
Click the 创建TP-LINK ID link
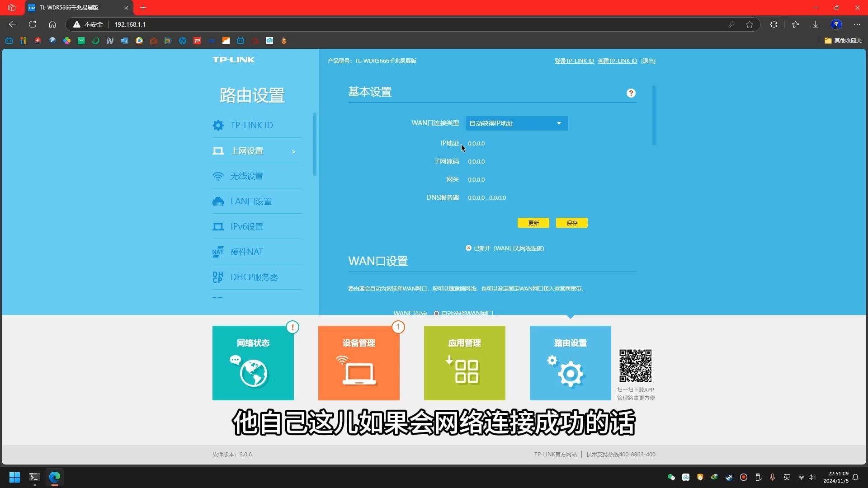tap(618, 61)
